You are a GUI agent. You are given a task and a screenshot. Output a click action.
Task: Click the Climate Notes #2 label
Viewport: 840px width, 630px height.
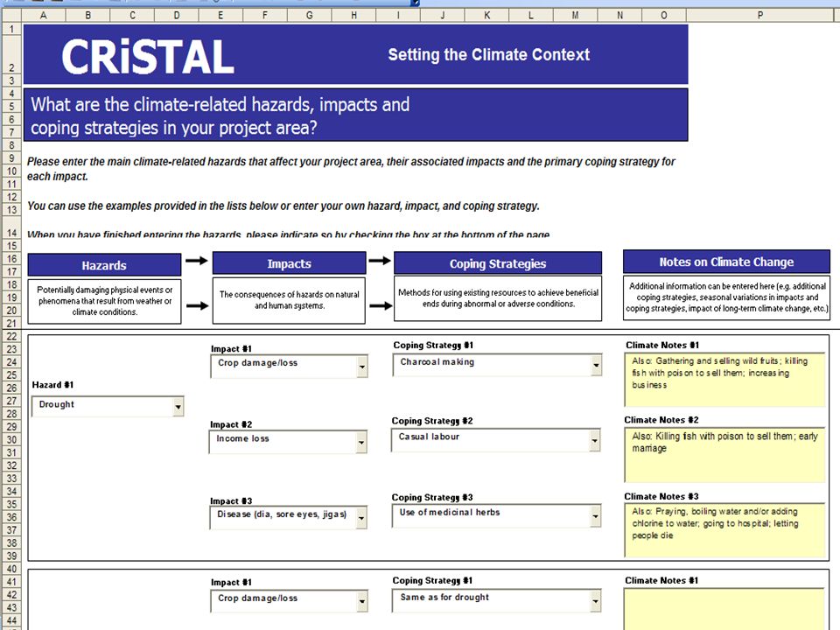(661, 420)
